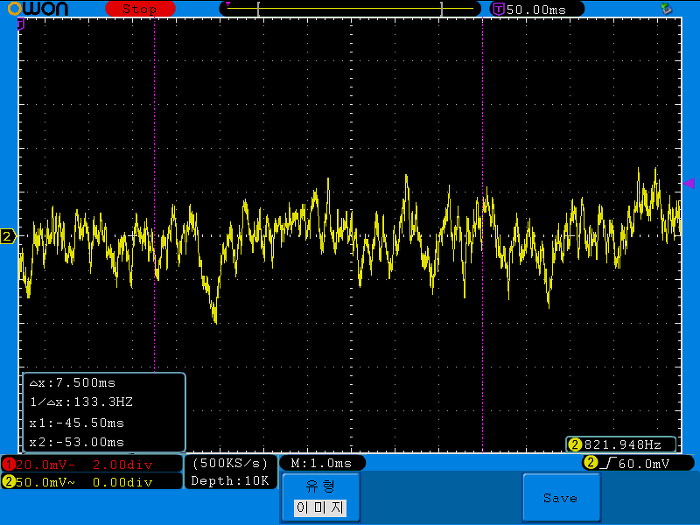The height and width of the screenshot is (525, 700).
Task: Click the frequency counter channel 2 icon
Action: coord(575,445)
